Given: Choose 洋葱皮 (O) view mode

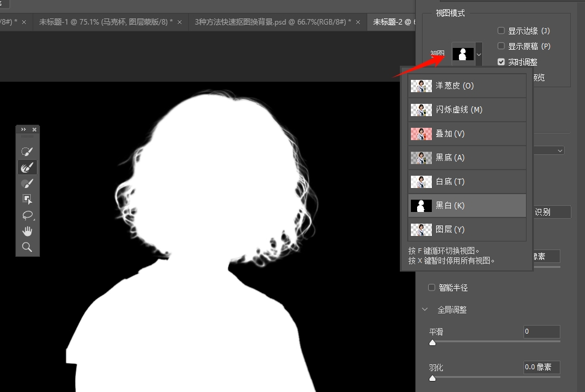Looking at the screenshot, I should pos(467,86).
